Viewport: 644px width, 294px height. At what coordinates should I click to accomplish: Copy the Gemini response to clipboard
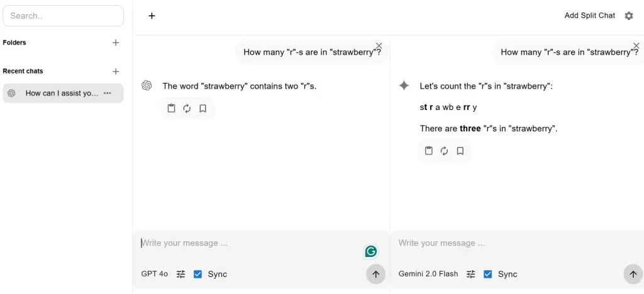[429, 151]
